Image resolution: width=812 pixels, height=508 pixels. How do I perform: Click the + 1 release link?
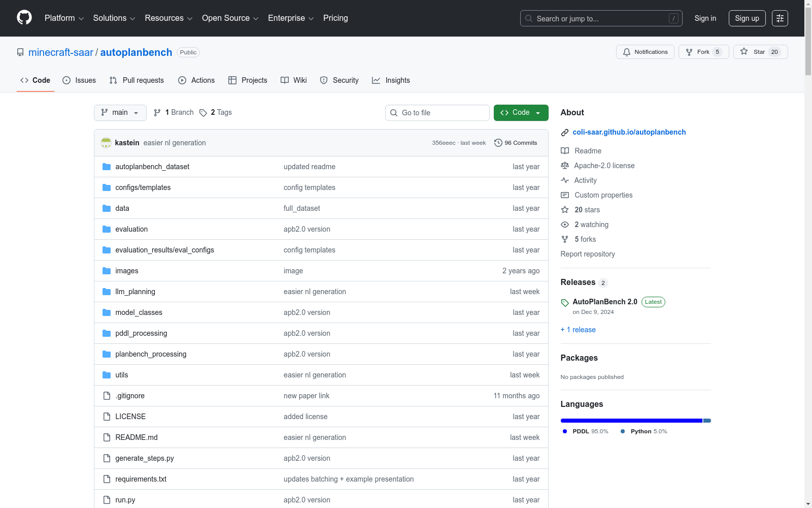pos(578,330)
